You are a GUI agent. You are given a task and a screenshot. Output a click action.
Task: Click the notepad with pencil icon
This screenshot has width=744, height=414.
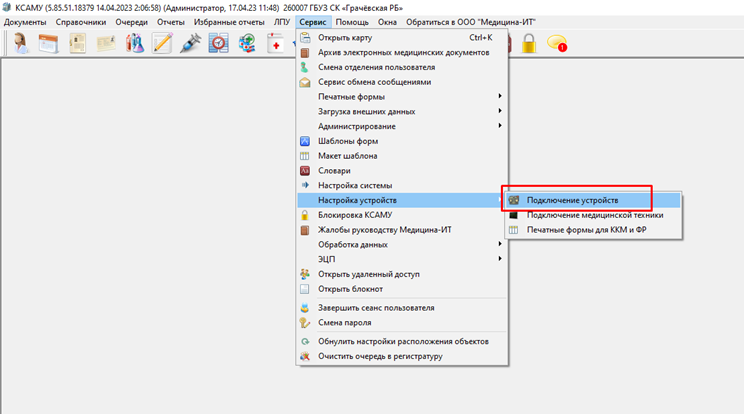coord(162,43)
